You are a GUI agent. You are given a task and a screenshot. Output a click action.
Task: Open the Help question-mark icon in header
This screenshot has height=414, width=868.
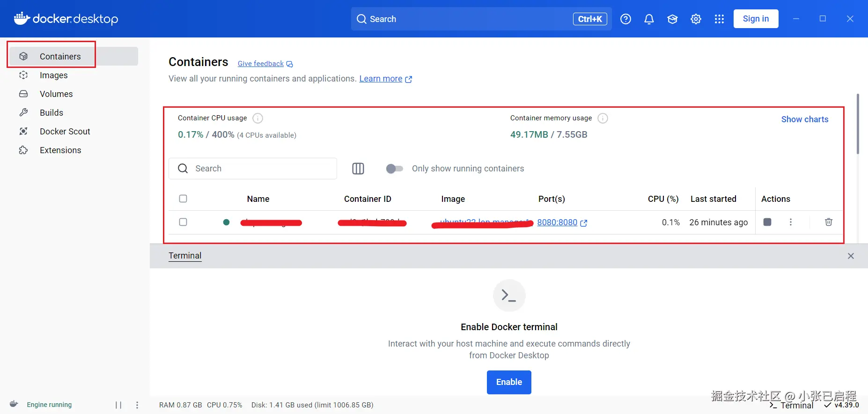[625, 19]
